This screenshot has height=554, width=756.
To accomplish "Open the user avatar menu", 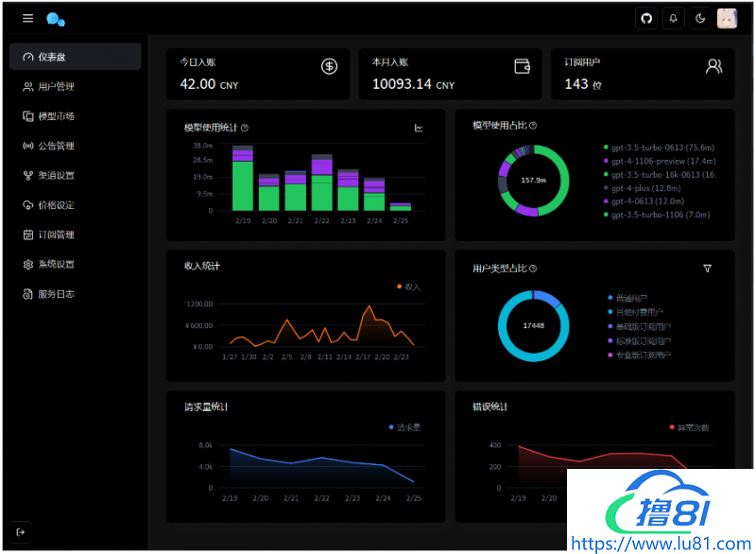I will point(727,18).
